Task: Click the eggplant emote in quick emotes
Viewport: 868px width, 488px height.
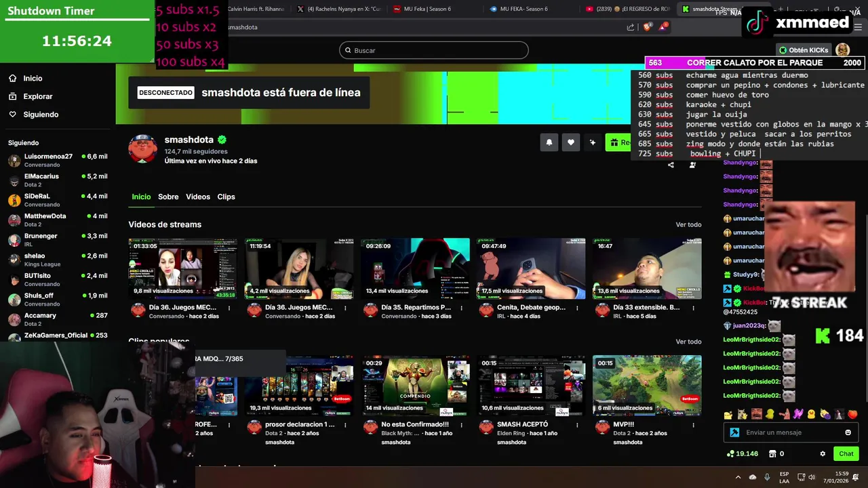Action: pos(825,414)
